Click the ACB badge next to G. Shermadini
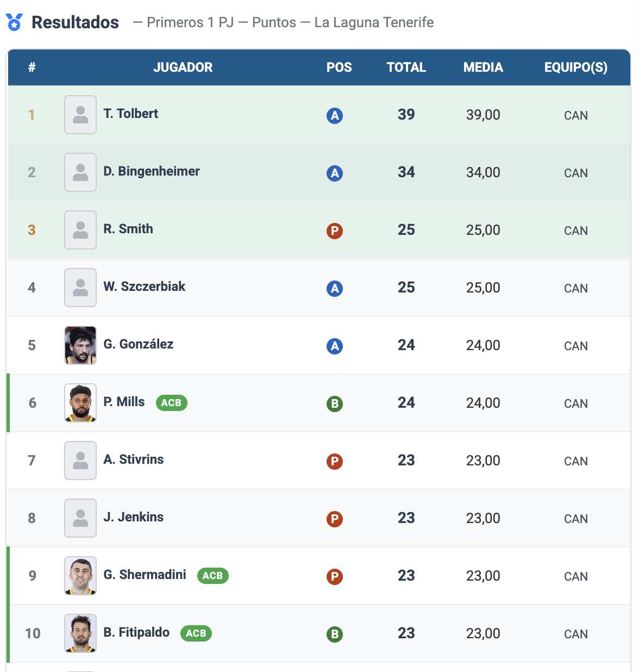Screen dimensions: 639x672 pos(212,575)
